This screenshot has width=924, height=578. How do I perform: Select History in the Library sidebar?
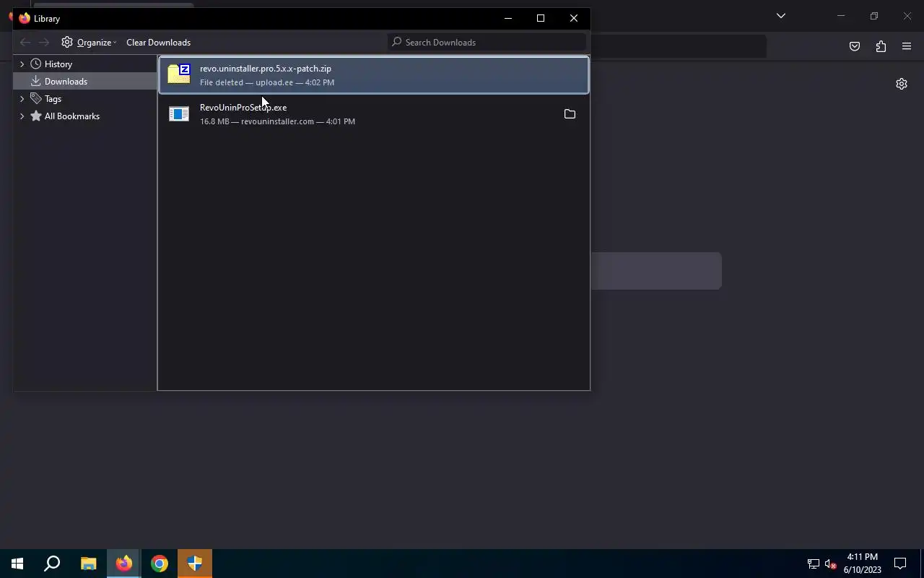click(x=58, y=64)
